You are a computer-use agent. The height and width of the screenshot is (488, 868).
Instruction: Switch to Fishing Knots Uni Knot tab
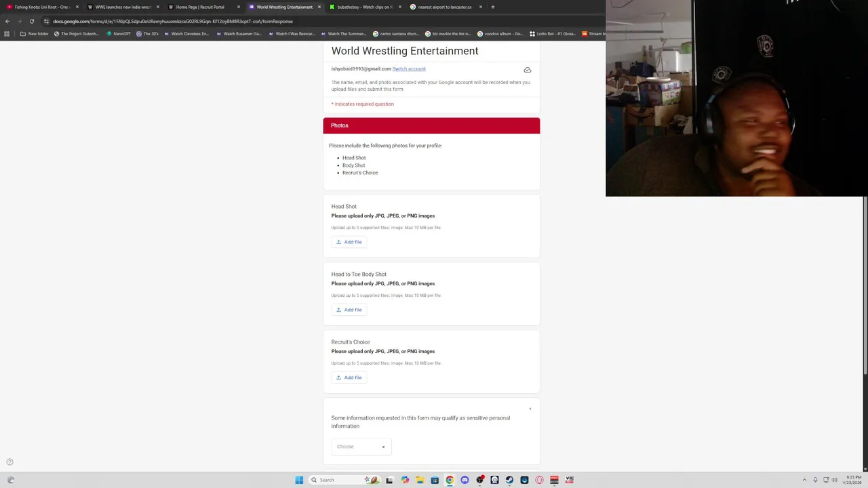click(41, 7)
